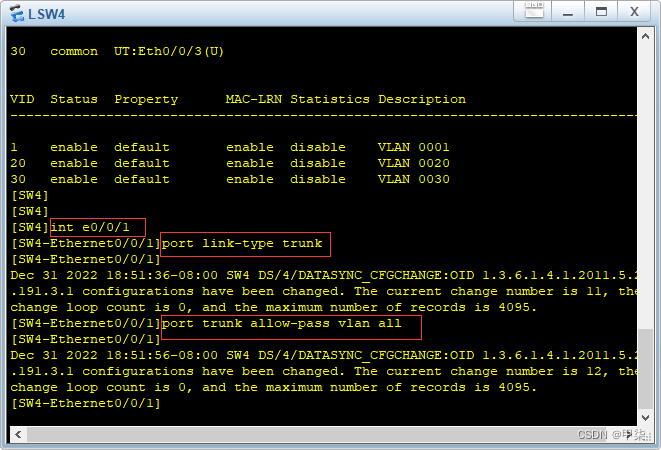The image size is (661, 450).
Task: Click the 'VID' column header
Action: tap(22, 99)
